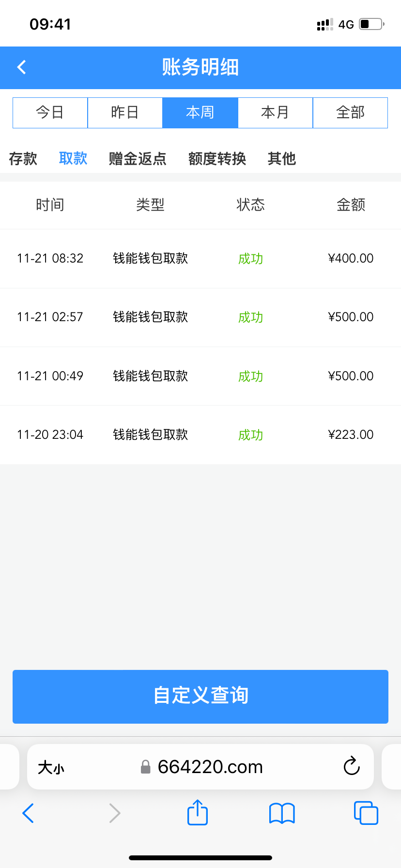Tap the back arrow in the blue header
The height and width of the screenshot is (868, 401).
coord(22,67)
